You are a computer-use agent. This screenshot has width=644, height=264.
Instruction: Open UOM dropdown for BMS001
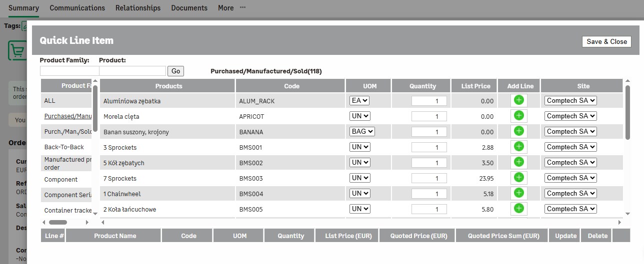tap(360, 147)
